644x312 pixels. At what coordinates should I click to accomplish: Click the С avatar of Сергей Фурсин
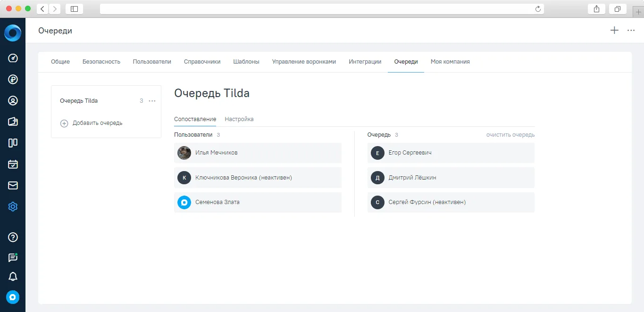click(377, 202)
